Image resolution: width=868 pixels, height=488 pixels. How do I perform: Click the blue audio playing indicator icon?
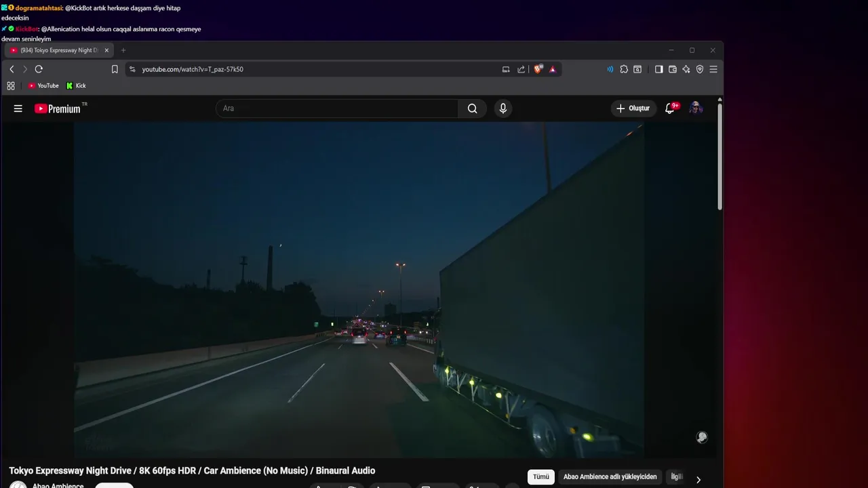click(610, 69)
